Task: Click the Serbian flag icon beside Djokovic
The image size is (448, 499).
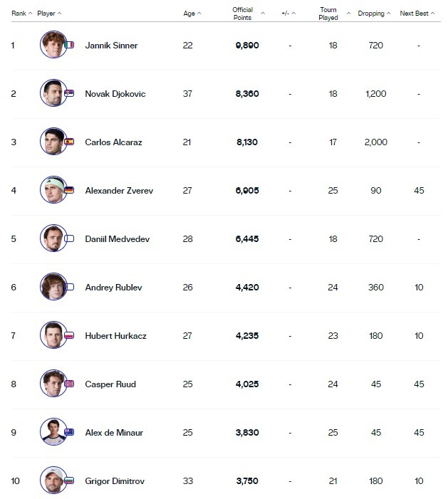Action: (x=69, y=93)
